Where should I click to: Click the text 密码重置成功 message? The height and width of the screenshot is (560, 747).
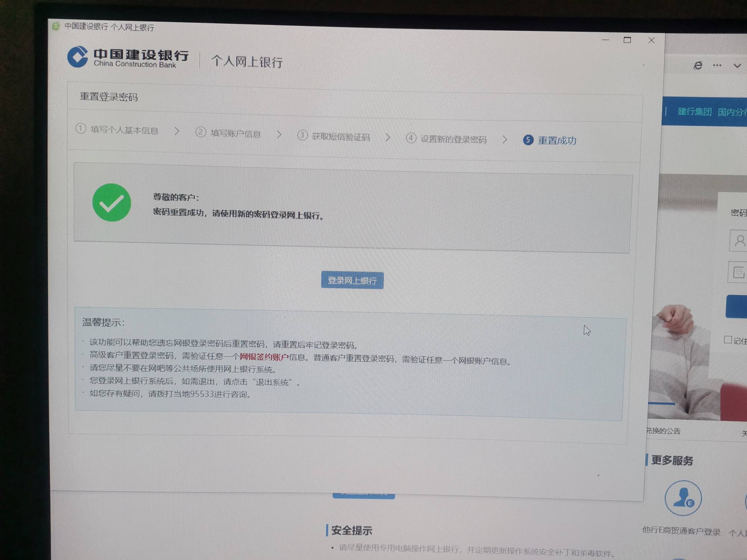(x=238, y=214)
